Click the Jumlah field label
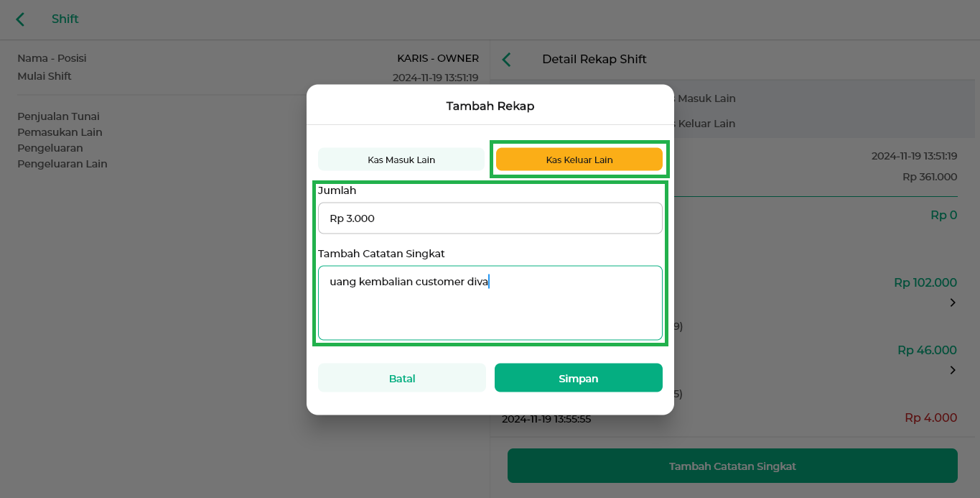 pos(337,190)
